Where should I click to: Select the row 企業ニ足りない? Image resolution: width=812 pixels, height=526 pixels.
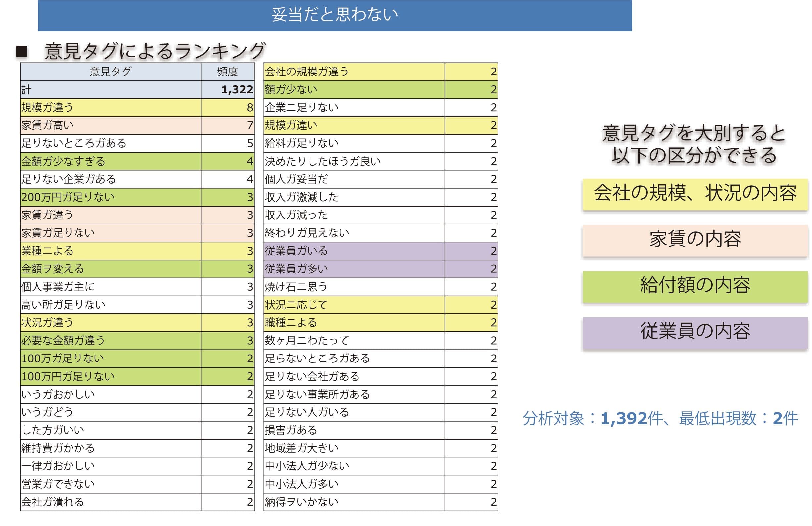click(381, 108)
